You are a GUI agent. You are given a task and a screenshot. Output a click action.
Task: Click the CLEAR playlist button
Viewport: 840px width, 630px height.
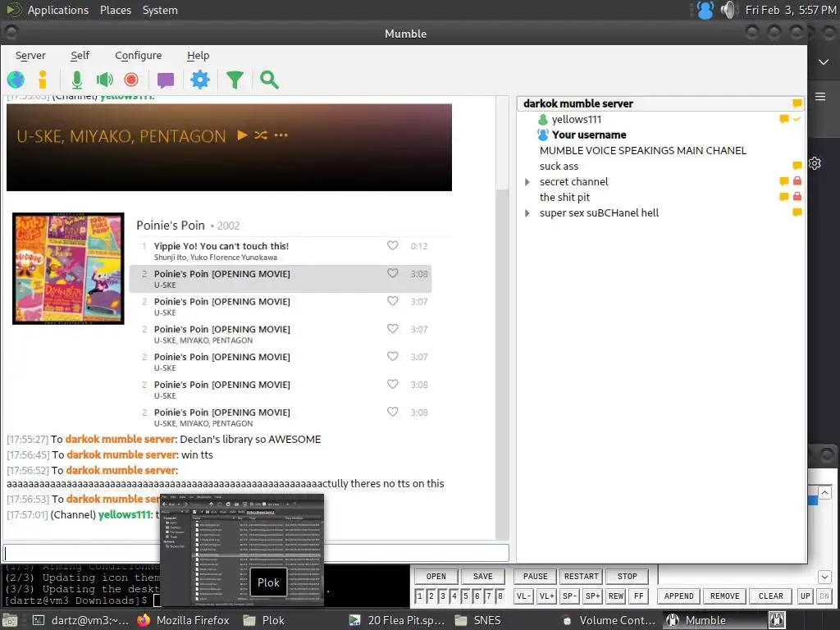pyautogui.click(x=771, y=596)
